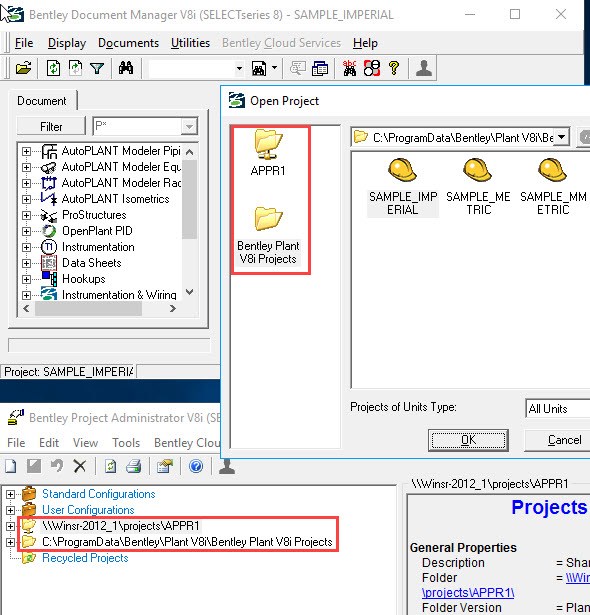590x615 pixels.
Task: Select AutoPLANT Modeler Raceway tree item
Action: (x=121, y=183)
